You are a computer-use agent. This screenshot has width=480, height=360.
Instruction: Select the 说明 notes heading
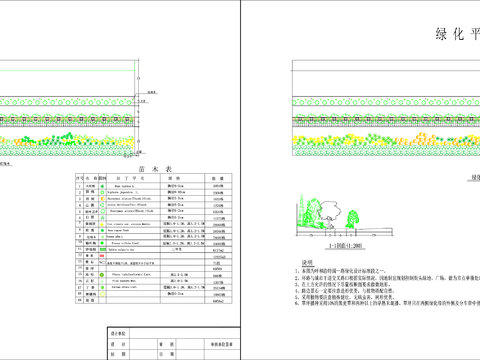(x=307, y=263)
